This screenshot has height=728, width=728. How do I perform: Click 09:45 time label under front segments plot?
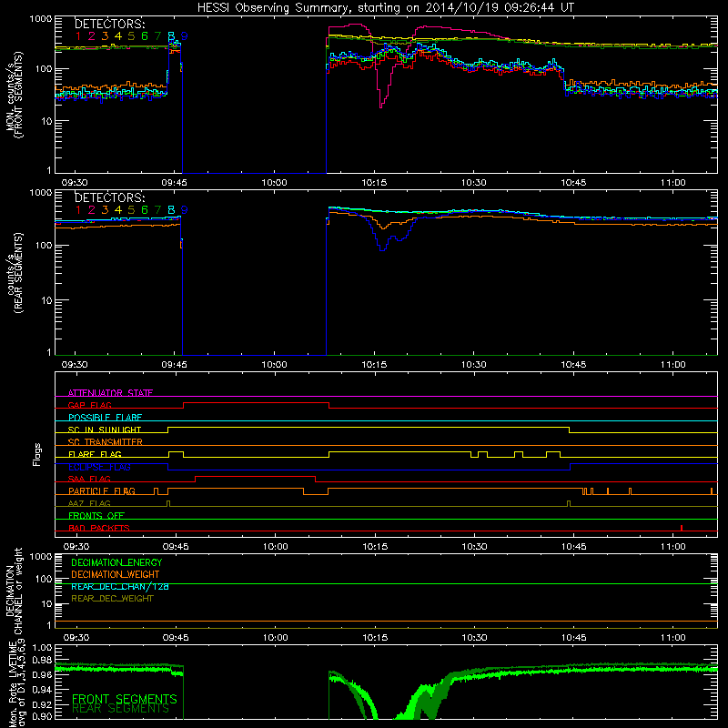(x=174, y=183)
